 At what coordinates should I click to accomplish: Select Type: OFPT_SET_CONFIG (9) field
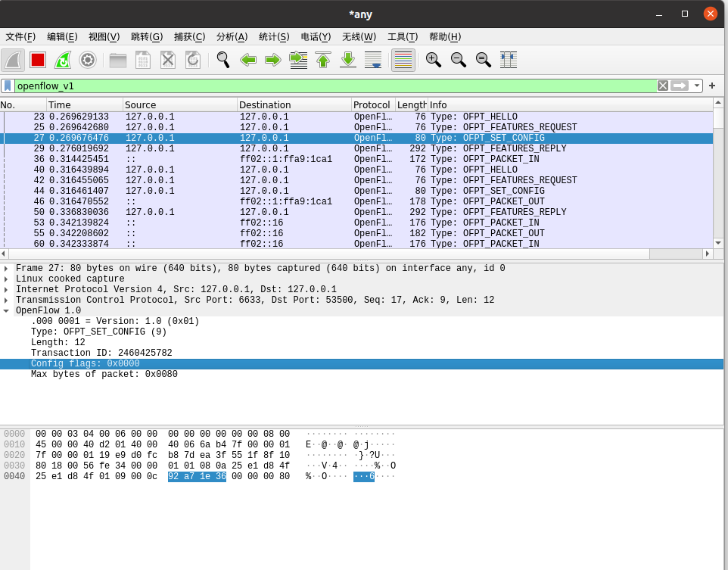point(98,332)
